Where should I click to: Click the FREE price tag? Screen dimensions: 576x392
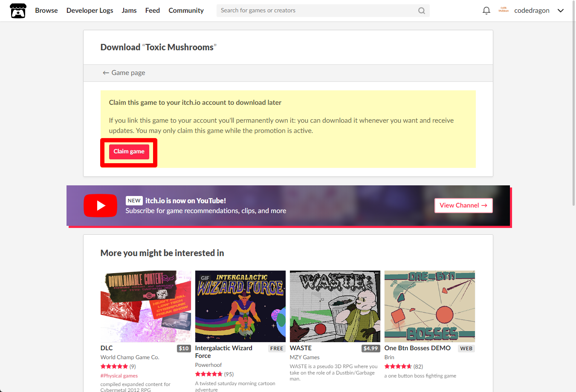coord(277,349)
